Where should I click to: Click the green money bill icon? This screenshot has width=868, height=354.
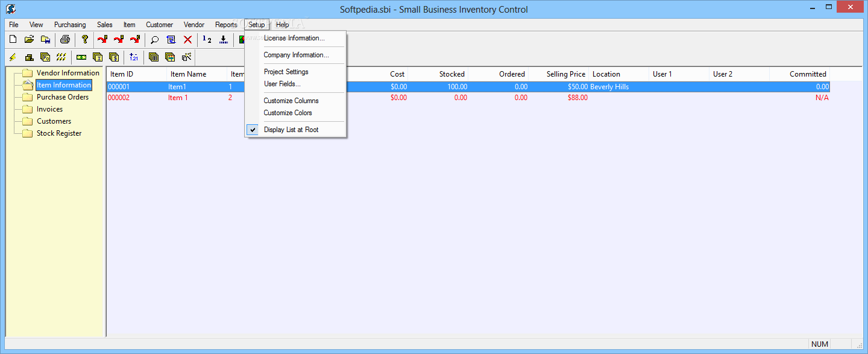(x=81, y=57)
